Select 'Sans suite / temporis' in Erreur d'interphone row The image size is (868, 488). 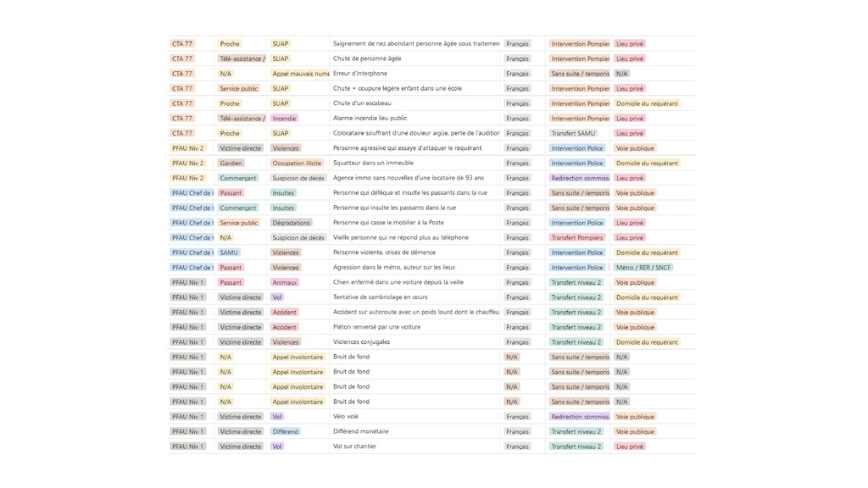click(580, 74)
